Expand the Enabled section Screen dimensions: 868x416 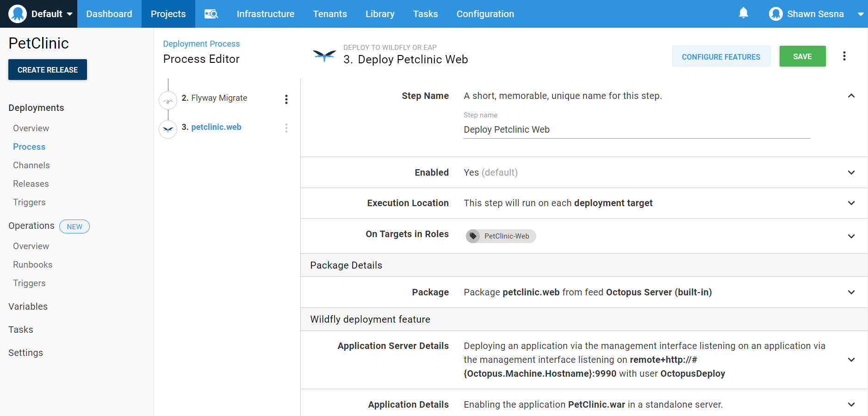[x=851, y=172]
